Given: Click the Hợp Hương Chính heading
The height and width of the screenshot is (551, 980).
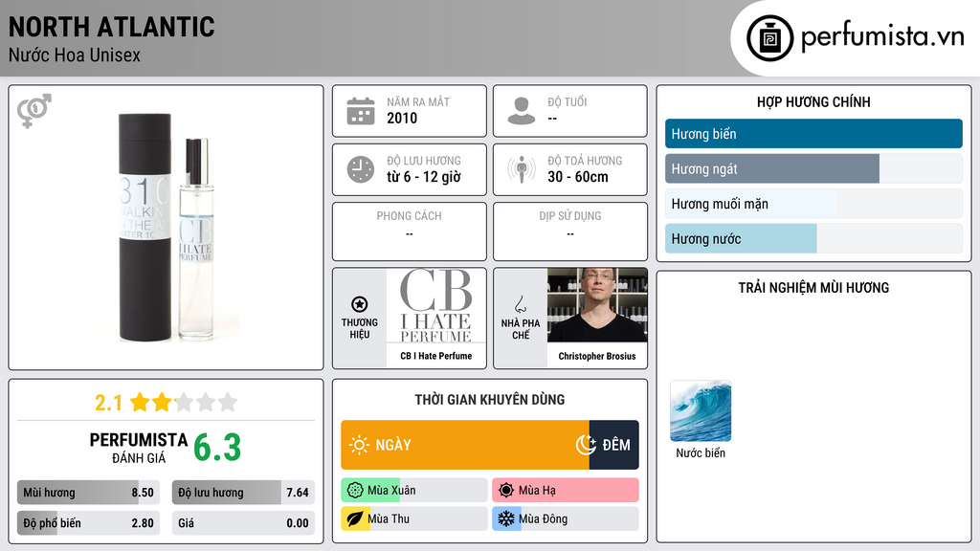Looking at the screenshot, I should tap(813, 101).
